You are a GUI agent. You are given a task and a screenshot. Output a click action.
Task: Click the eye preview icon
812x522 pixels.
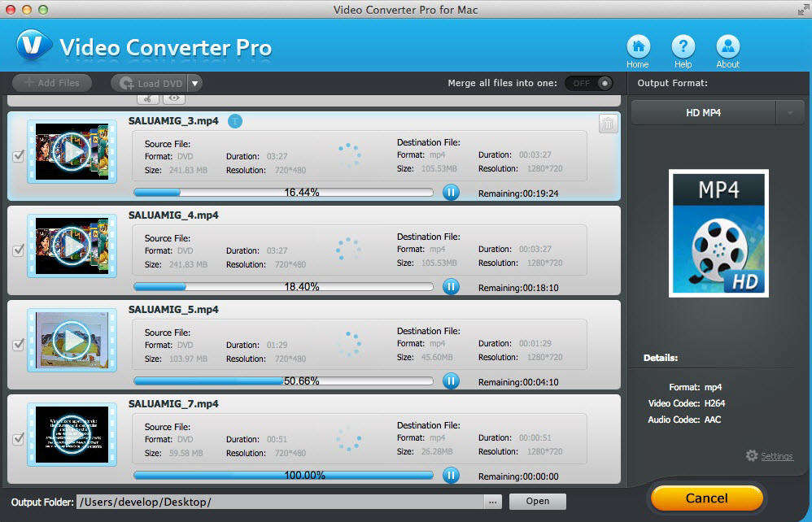pos(174,98)
